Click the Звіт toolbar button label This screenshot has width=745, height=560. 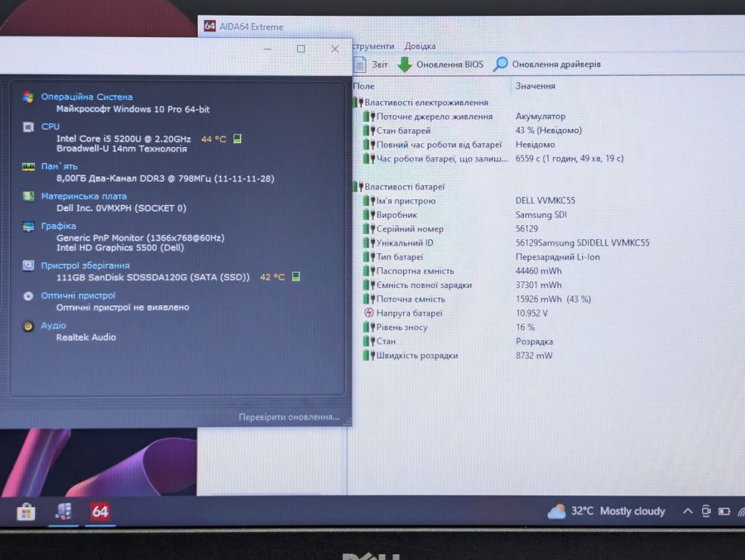click(380, 65)
